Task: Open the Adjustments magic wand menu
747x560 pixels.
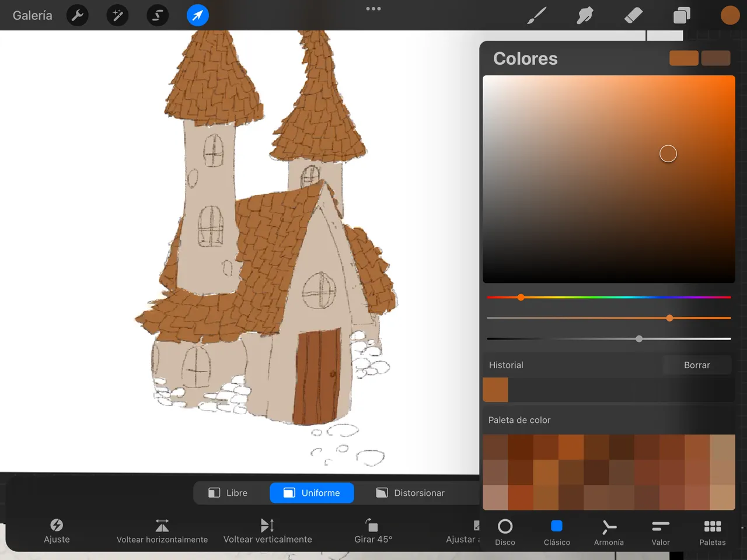Action: click(117, 15)
